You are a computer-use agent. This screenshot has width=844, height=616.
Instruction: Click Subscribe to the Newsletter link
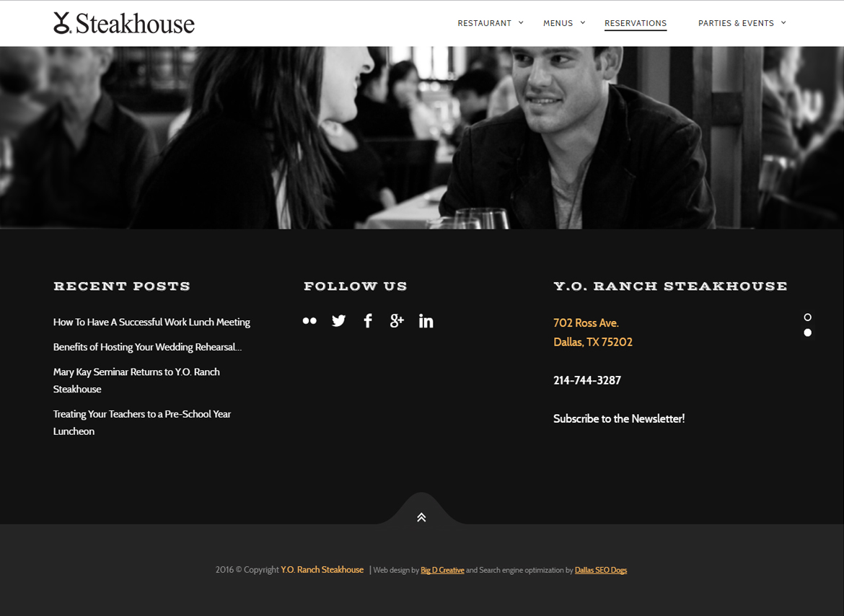pos(619,418)
